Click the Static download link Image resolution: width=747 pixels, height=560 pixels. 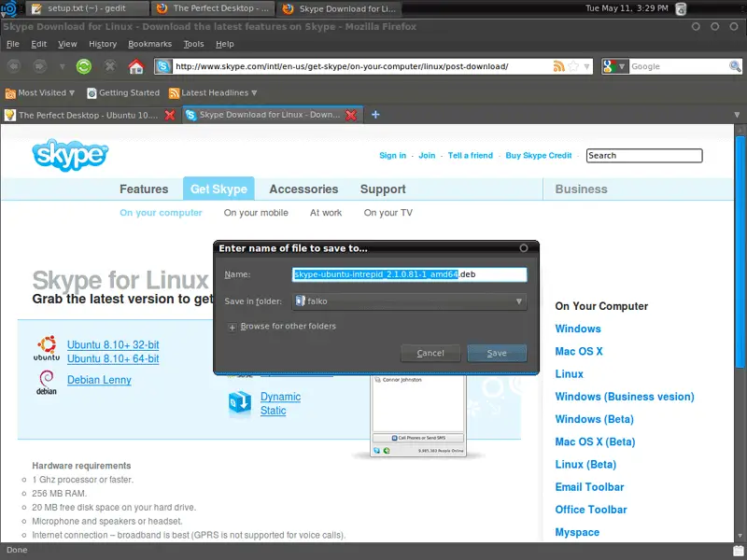[273, 411]
